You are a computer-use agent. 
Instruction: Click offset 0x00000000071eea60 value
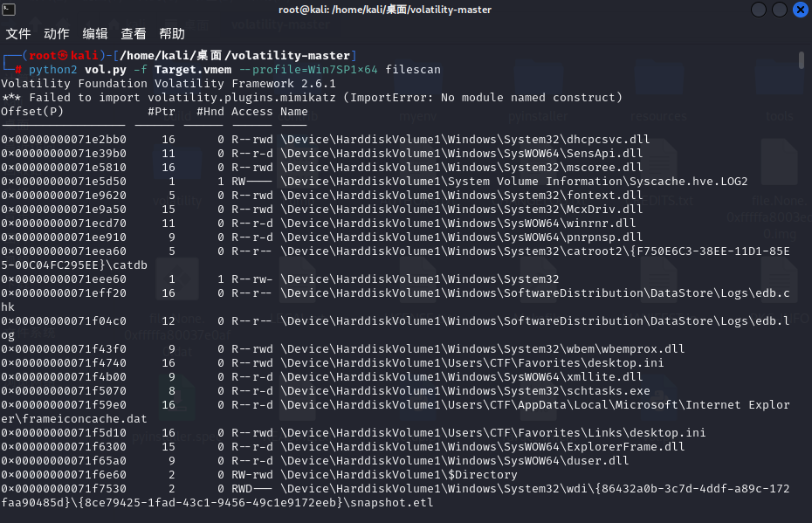coord(64,251)
